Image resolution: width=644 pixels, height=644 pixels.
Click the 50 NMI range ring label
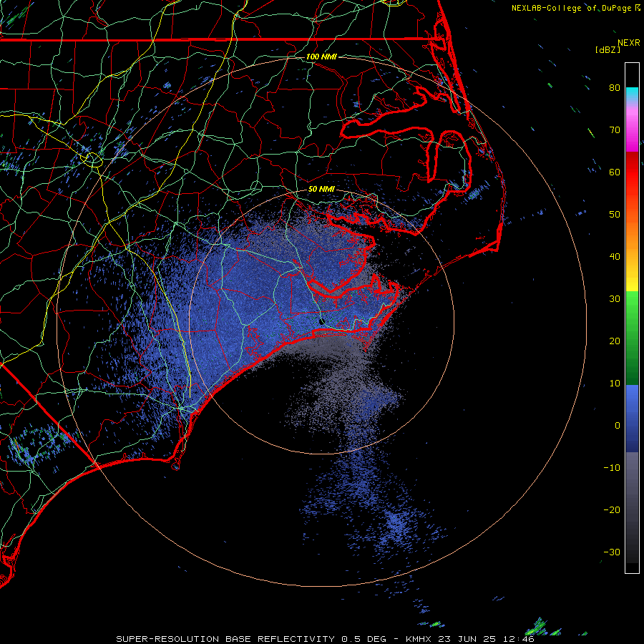click(321, 190)
